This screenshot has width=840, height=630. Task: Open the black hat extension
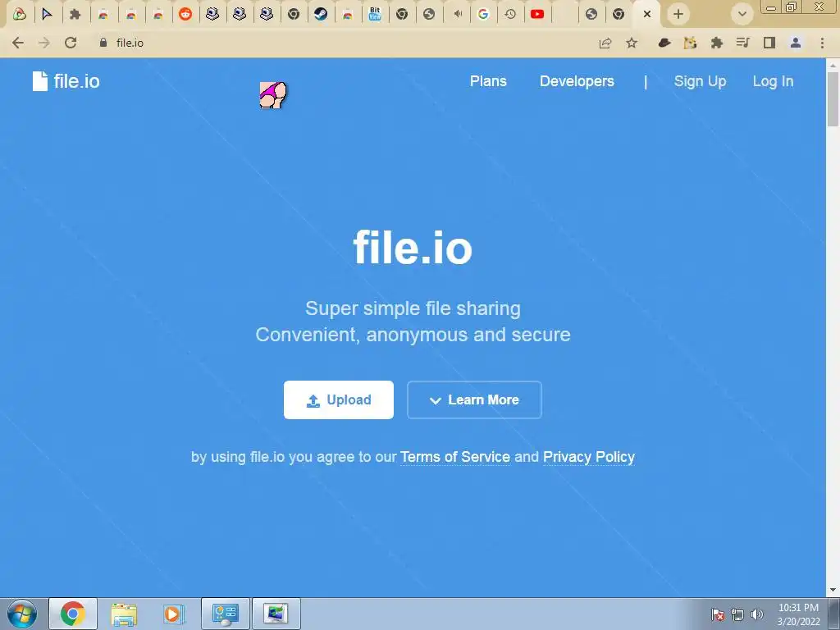point(664,43)
